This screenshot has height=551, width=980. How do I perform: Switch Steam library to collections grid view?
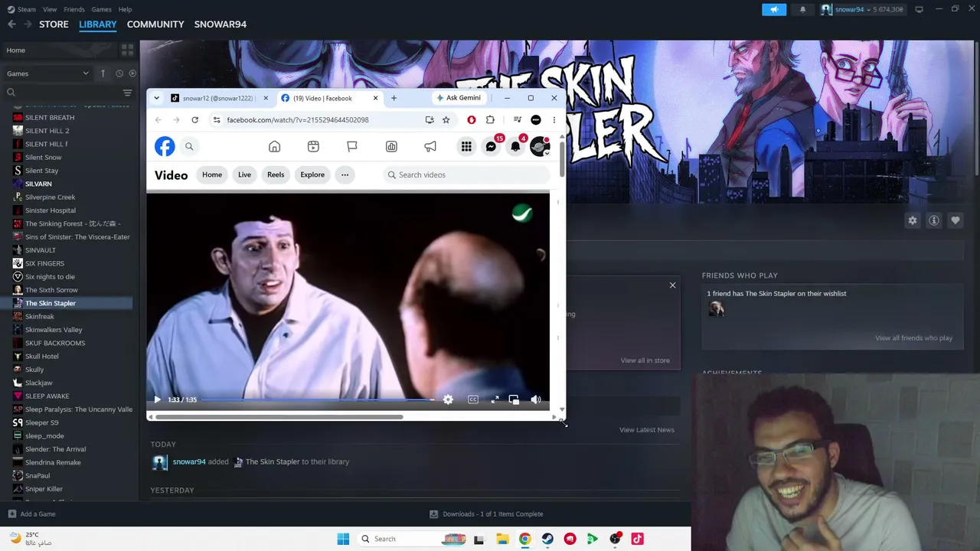coord(127,50)
